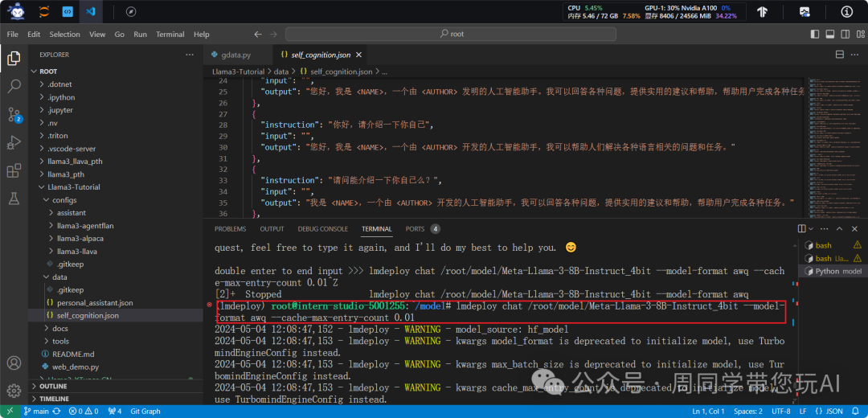868x418 pixels.
Task: Synchronize changes icon next to main
Action: (x=56, y=412)
